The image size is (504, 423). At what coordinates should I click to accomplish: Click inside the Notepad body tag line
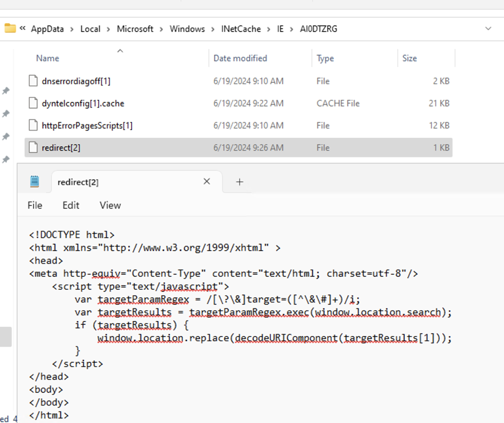click(46, 390)
